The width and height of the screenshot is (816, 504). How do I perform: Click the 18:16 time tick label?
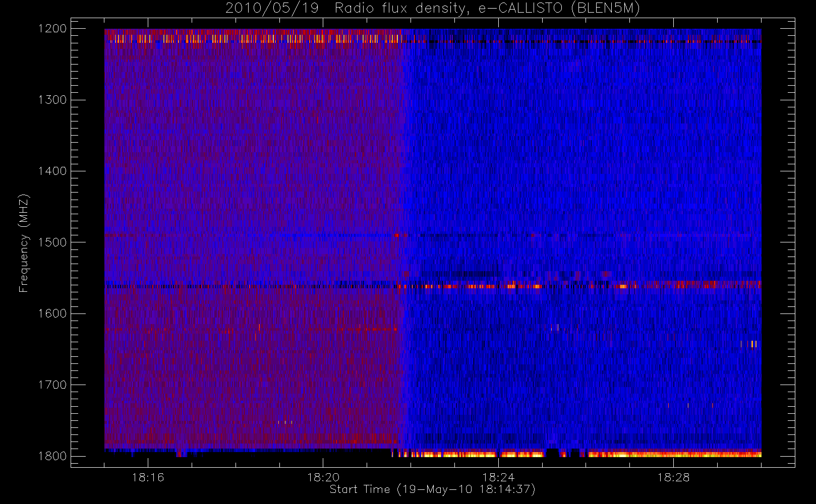point(148,477)
